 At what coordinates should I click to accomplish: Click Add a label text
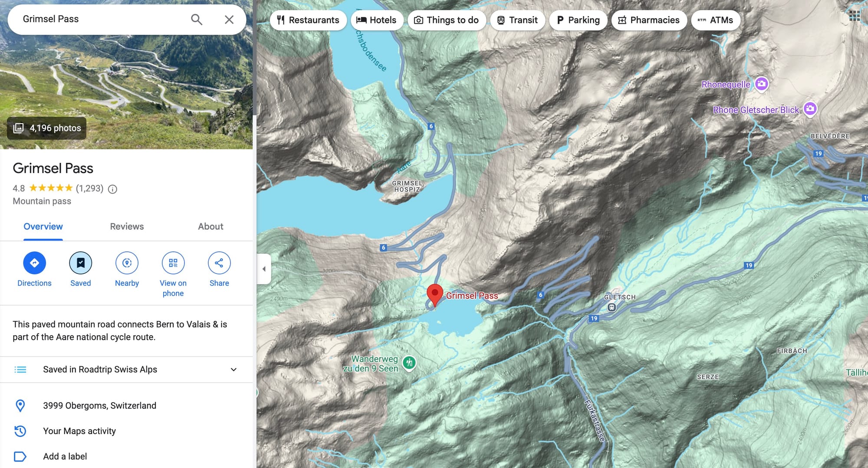tap(65, 457)
